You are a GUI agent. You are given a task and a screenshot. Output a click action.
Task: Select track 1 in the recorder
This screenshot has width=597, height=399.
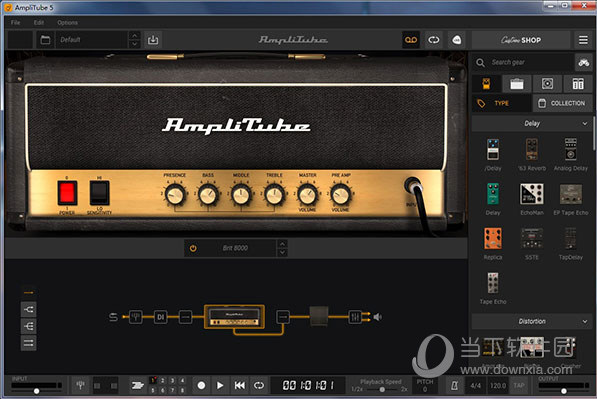pos(153,380)
